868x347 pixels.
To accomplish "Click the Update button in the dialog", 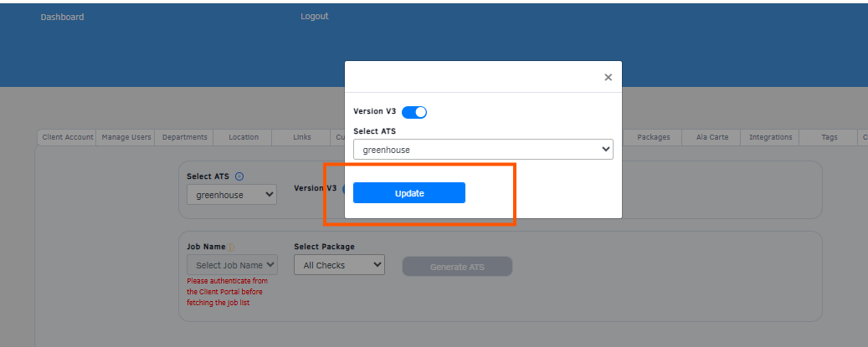I will point(409,193).
